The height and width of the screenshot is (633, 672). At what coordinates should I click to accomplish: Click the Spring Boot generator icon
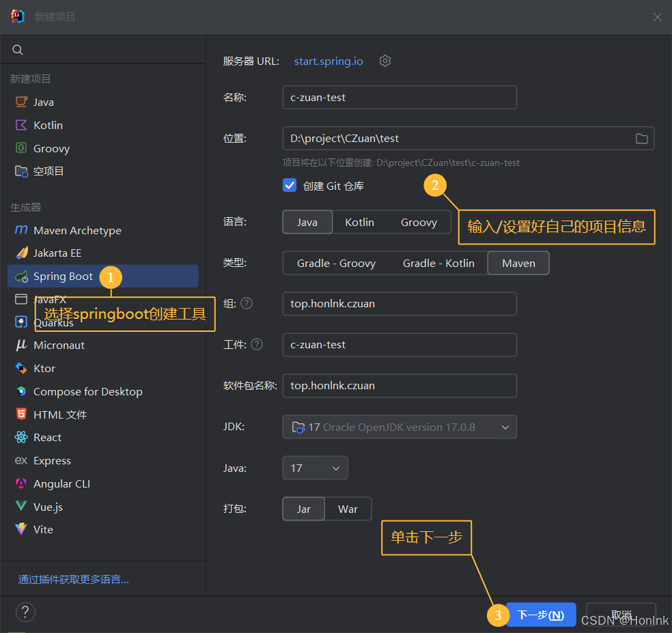tap(21, 277)
